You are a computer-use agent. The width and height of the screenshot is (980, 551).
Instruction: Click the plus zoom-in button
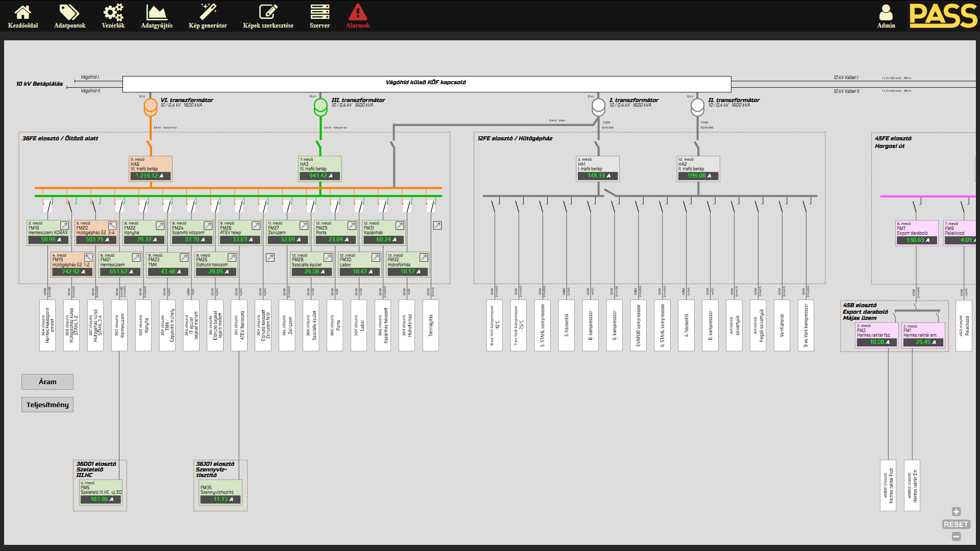point(956,512)
